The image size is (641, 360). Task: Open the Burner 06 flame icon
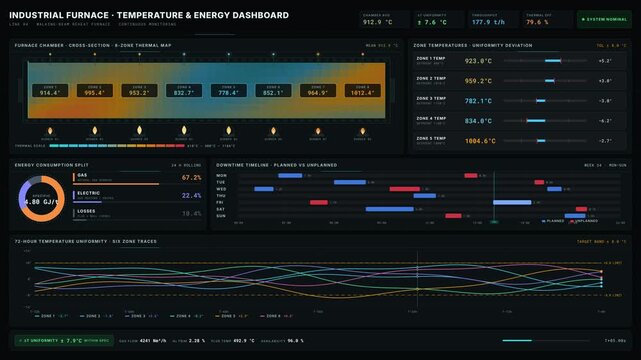(x=273, y=131)
